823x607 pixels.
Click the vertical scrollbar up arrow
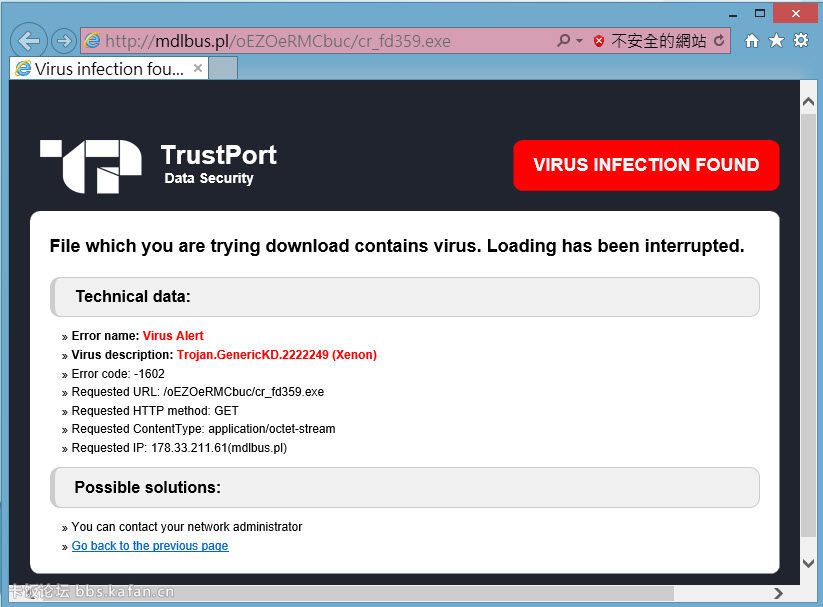click(808, 102)
